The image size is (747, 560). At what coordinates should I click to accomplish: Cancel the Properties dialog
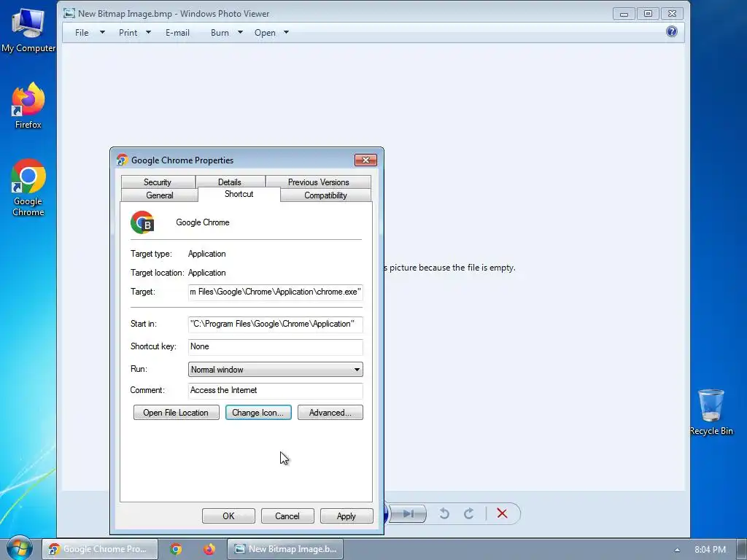(x=287, y=516)
